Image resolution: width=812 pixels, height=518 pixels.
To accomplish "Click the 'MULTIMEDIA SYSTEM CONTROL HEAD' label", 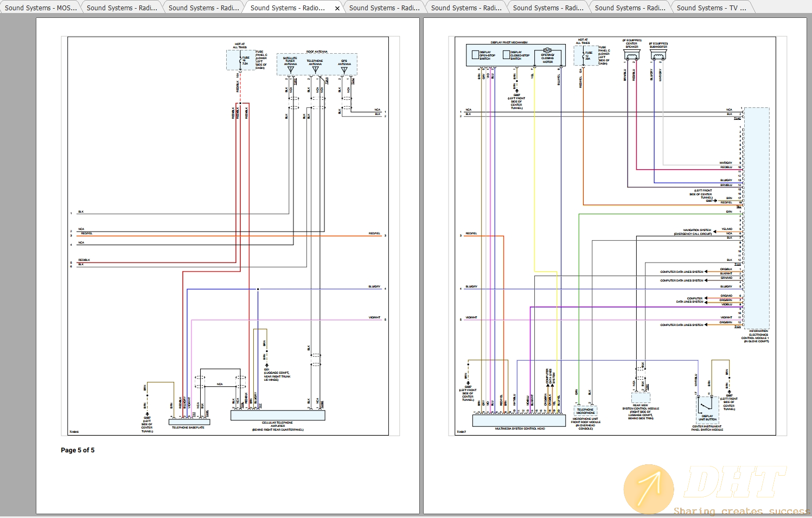I will (520, 429).
